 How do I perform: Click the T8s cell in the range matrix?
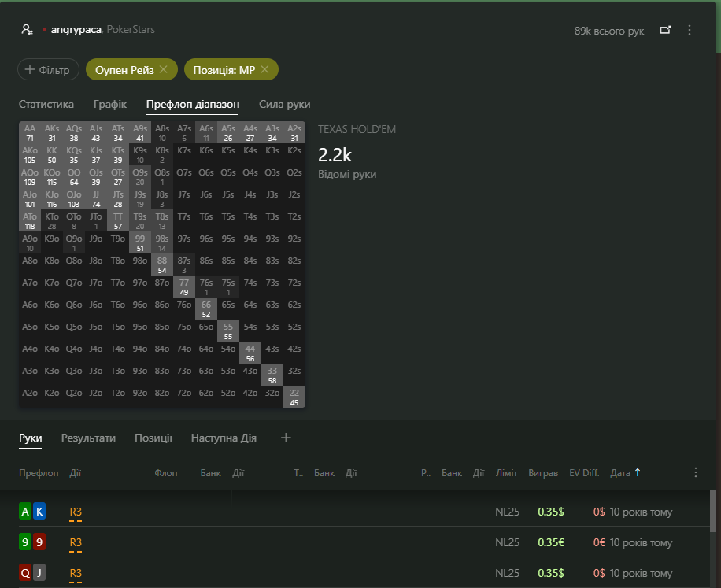(162, 221)
